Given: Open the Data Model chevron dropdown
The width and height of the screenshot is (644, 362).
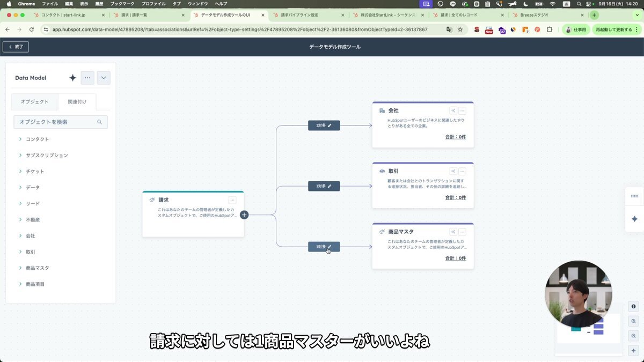Looking at the screenshot, I should pyautogui.click(x=103, y=78).
